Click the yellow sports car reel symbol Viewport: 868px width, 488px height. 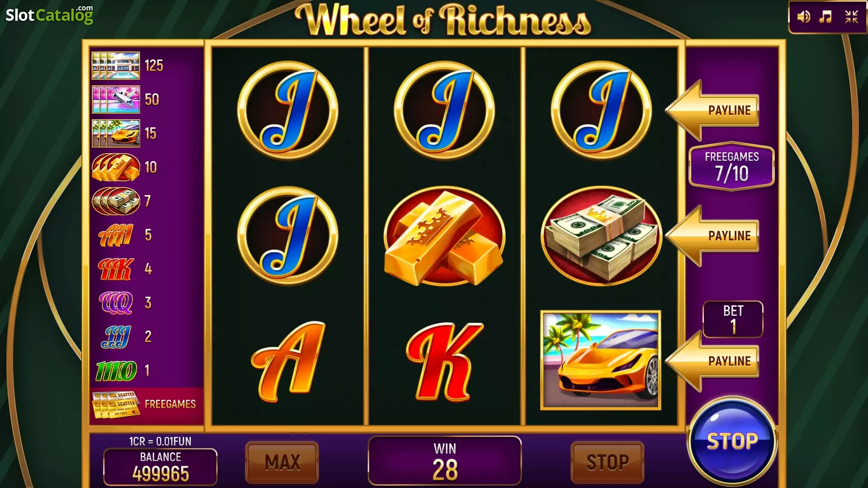click(601, 360)
